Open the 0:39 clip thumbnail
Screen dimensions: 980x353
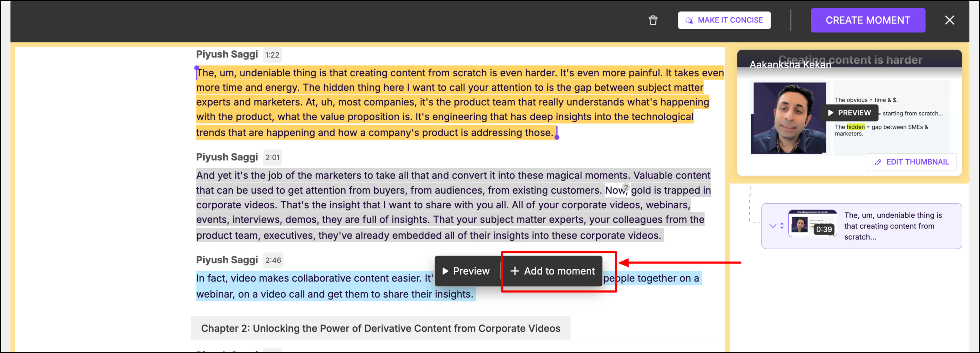click(812, 223)
